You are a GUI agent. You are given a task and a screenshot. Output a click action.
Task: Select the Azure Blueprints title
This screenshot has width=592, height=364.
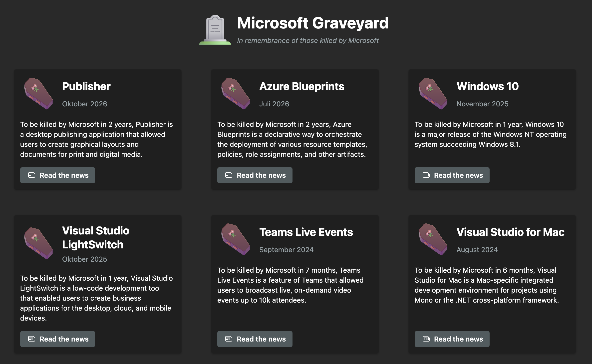[302, 86]
